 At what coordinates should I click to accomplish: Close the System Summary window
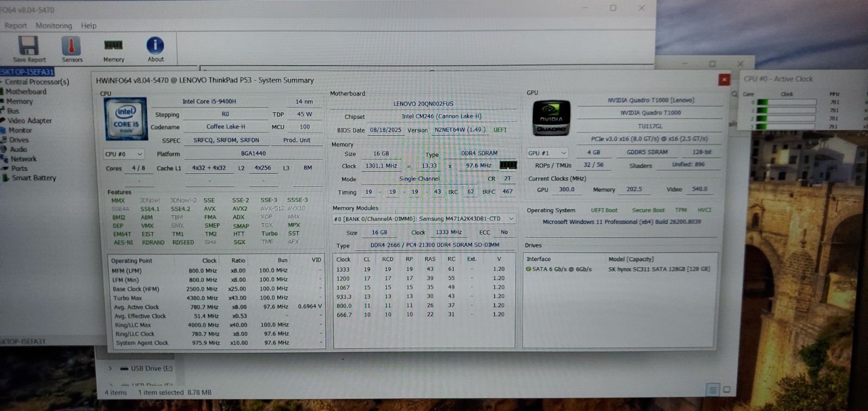[x=724, y=80]
